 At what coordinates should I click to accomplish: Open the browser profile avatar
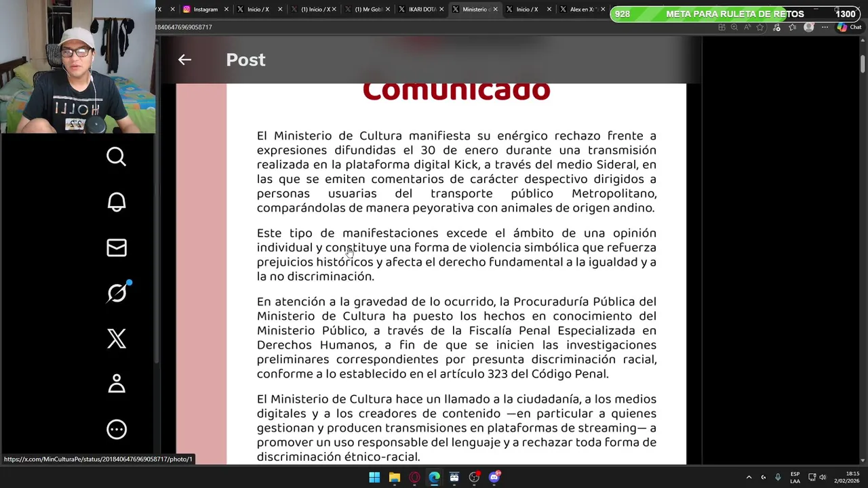pyautogui.click(x=808, y=27)
